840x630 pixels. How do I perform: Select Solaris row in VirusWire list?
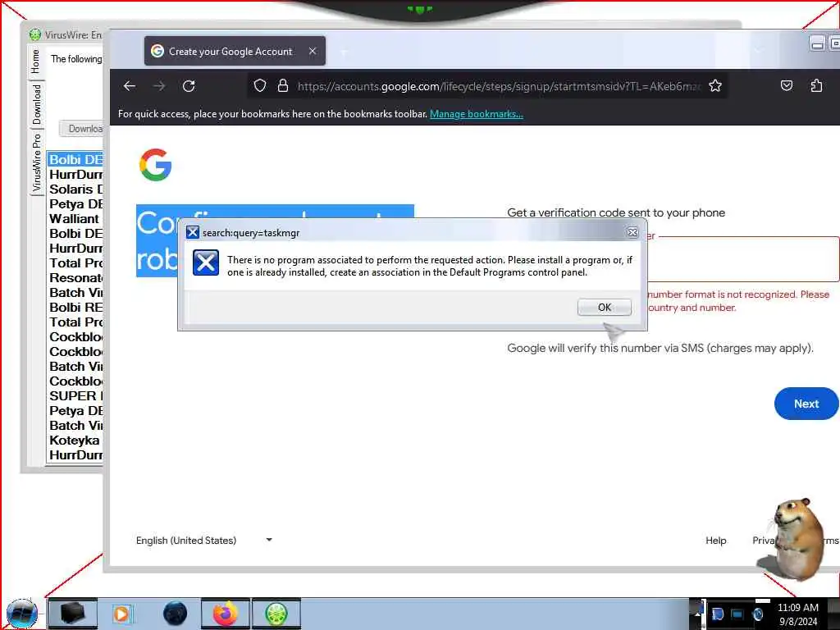(75, 189)
